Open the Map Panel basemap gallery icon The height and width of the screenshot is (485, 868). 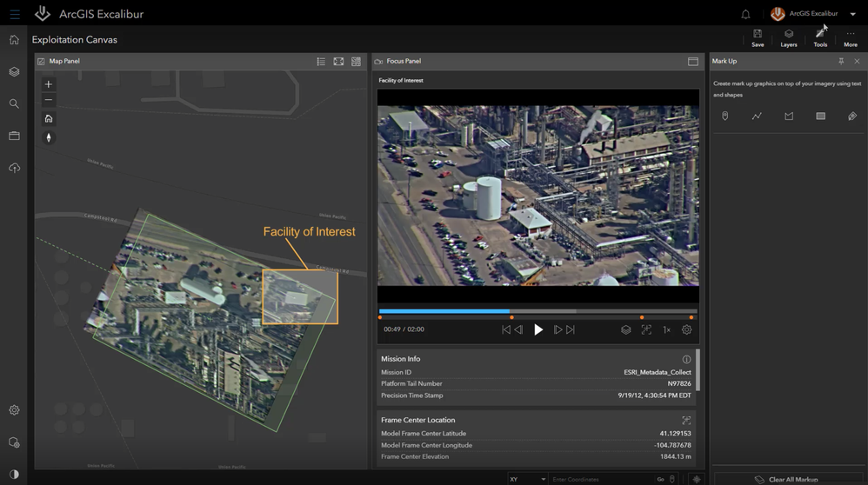click(356, 62)
